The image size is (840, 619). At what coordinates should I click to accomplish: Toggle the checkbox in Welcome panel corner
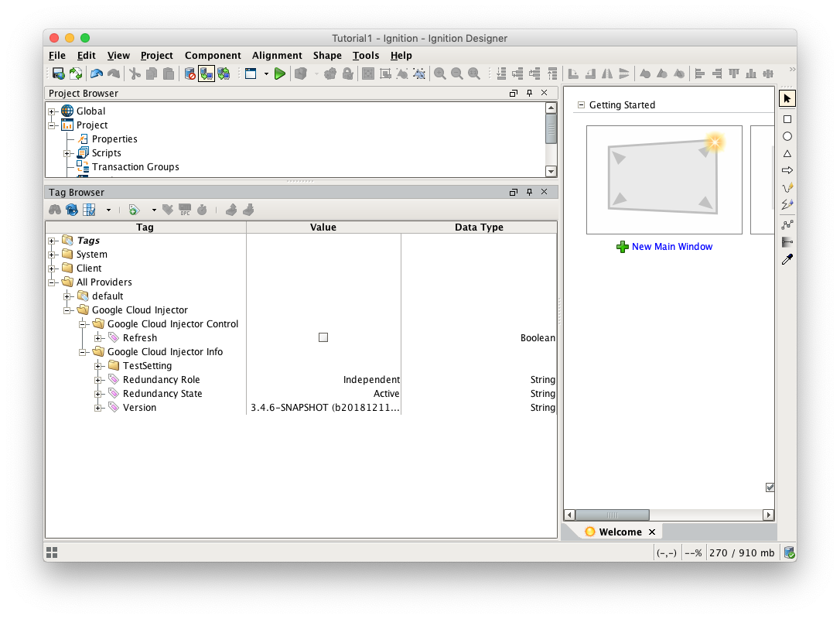(770, 487)
